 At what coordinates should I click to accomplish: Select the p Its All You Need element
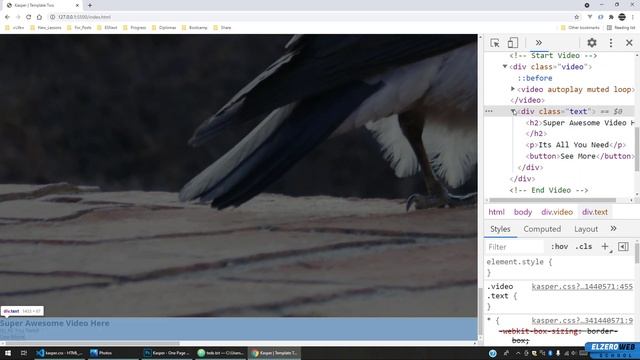pyautogui.click(x=576, y=145)
